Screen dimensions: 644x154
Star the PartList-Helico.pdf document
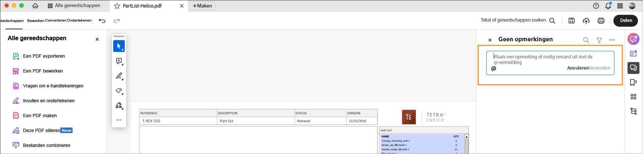point(117,6)
